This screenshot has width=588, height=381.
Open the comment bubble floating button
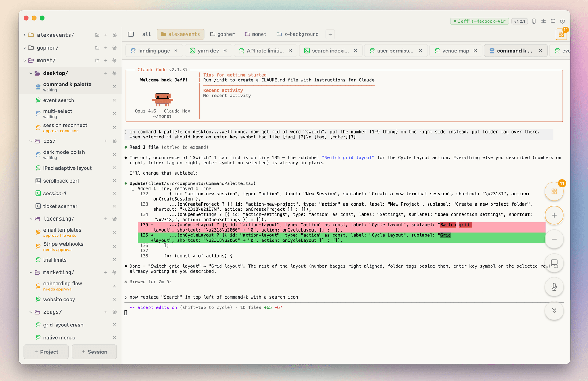click(554, 263)
